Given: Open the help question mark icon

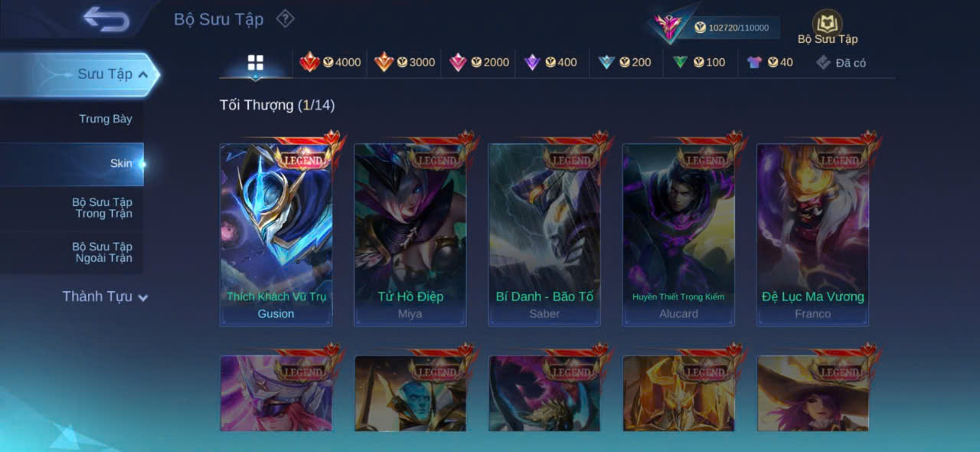Looking at the screenshot, I should point(285,18).
